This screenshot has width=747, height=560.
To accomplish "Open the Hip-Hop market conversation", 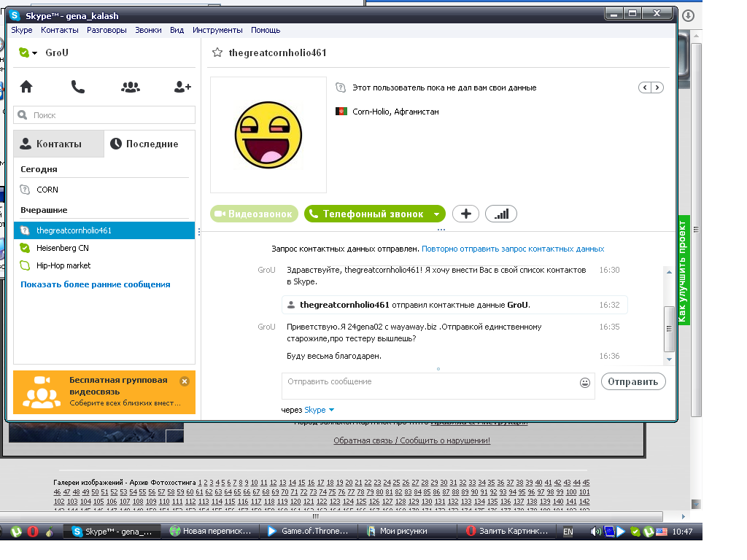I will click(x=104, y=265).
